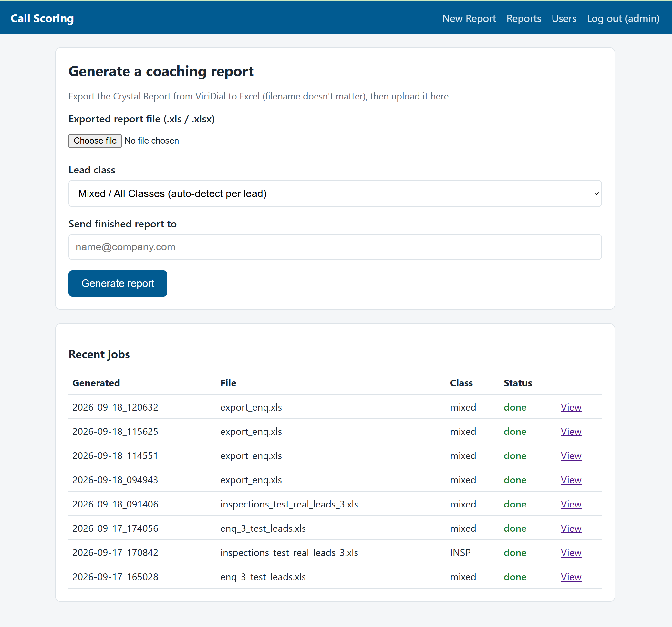The height and width of the screenshot is (627, 672).
Task: View the job generated 2026-09-17_165028
Action: 571,577
